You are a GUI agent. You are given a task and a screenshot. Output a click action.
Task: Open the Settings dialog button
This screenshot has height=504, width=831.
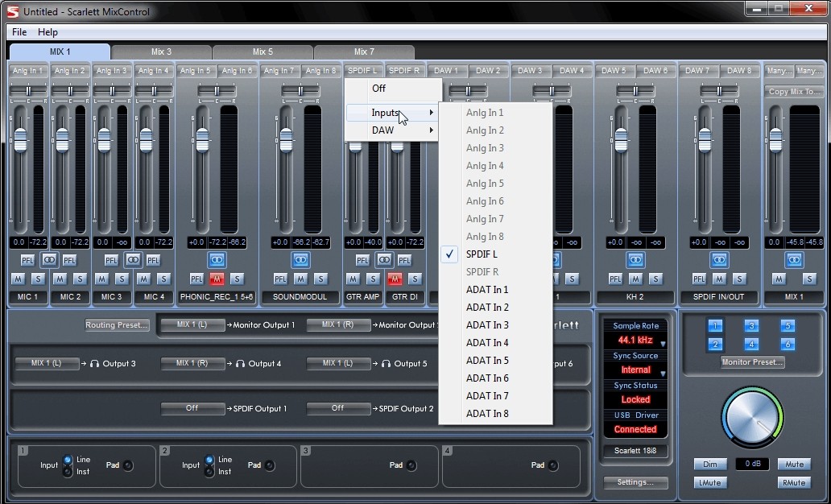pyautogui.click(x=635, y=482)
